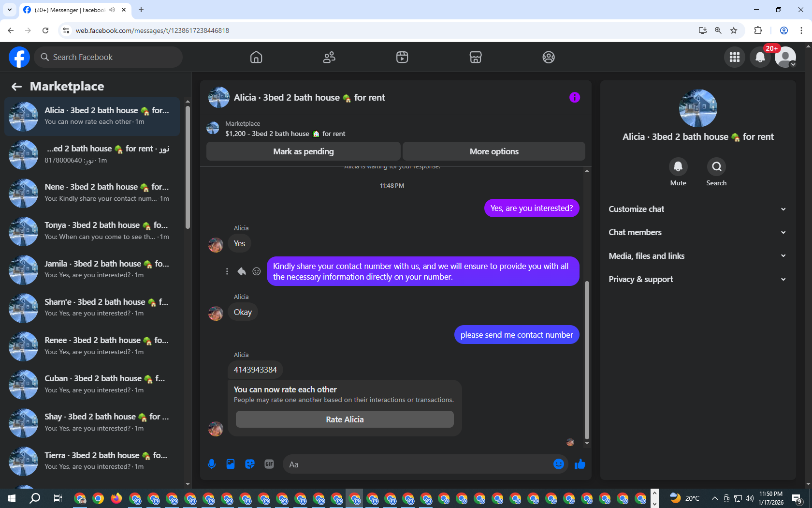
Task: Open Facebook Home icon in top nav
Action: pyautogui.click(x=256, y=57)
